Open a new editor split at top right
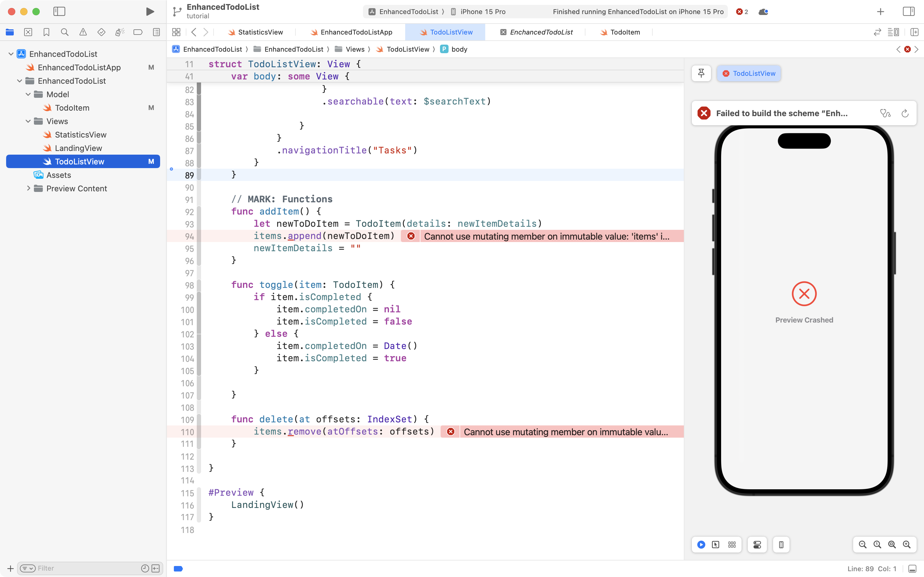Screen dimensions: 924x577 pos(915,32)
